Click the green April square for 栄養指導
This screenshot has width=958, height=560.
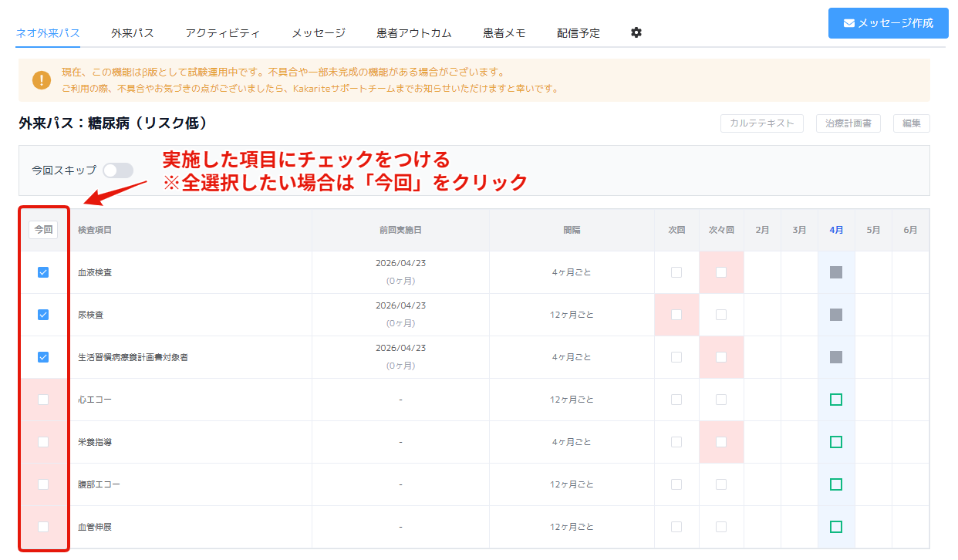836,442
